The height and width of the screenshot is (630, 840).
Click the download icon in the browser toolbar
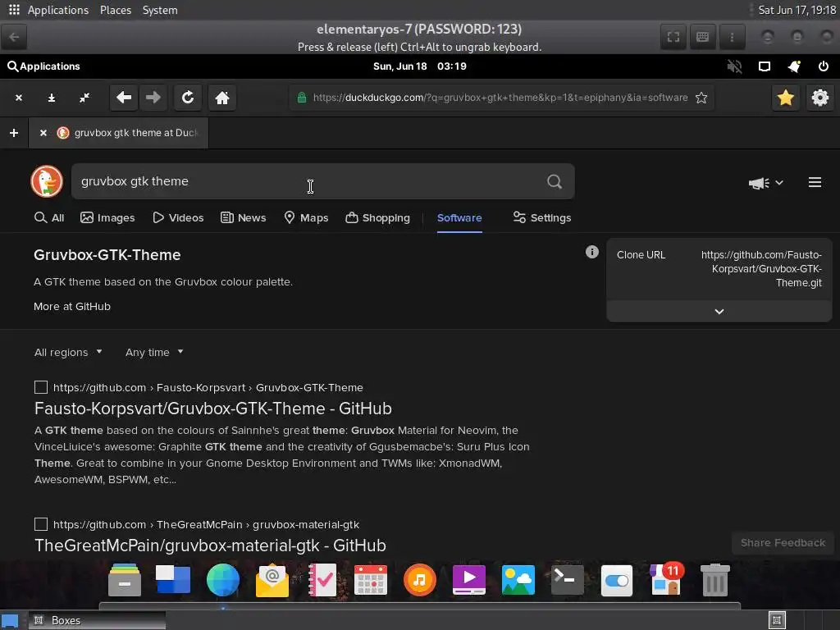(x=52, y=98)
